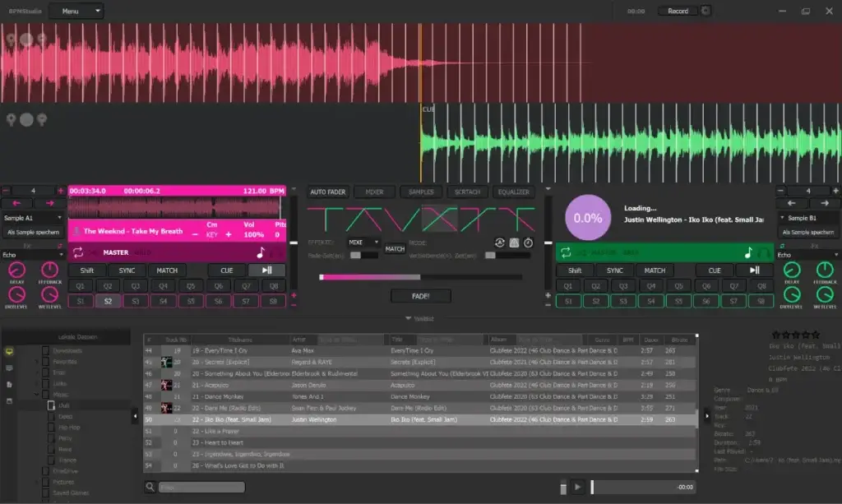
Task: Click the key plus button on deck A
Action: 229,234
